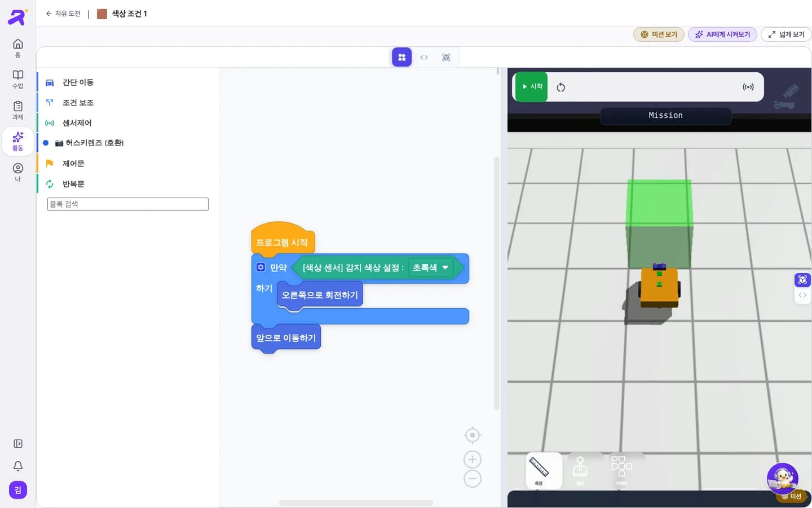Select the joystick control tool

point(580,471)
